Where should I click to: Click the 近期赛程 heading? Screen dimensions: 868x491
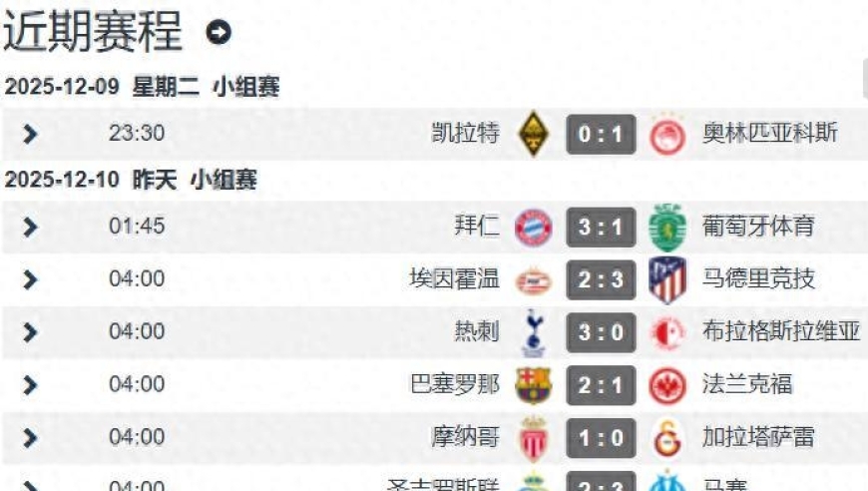tap(93, 32)
